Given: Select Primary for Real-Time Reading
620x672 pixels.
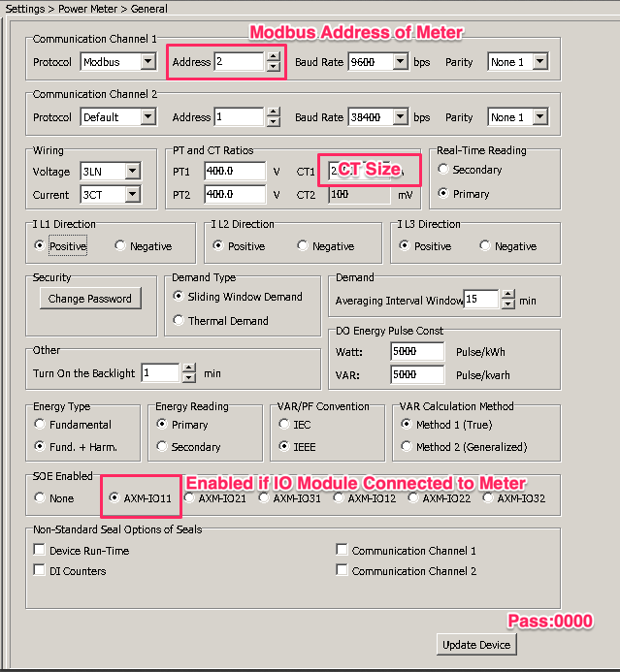Looking at the screenshot, I should (x=464, y=194).
